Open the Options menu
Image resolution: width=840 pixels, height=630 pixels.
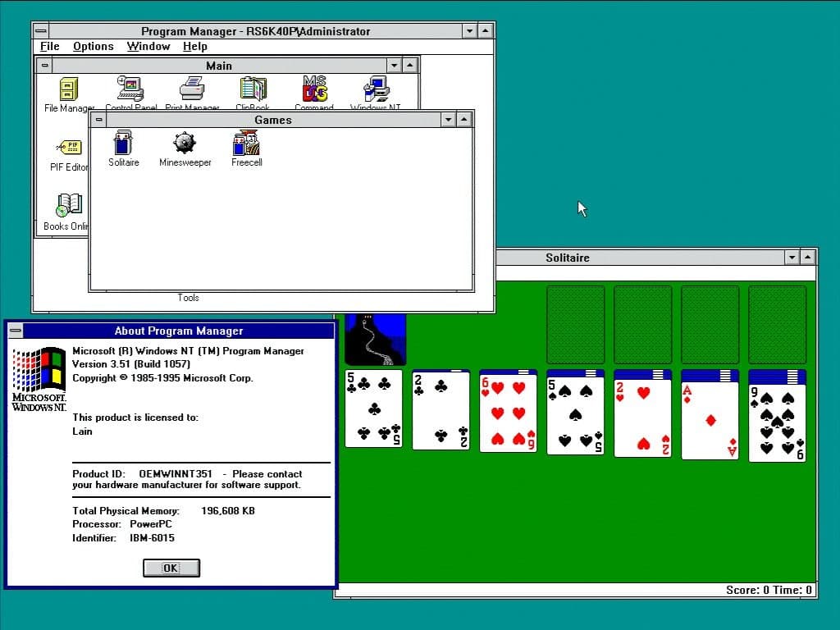(94, 47)
